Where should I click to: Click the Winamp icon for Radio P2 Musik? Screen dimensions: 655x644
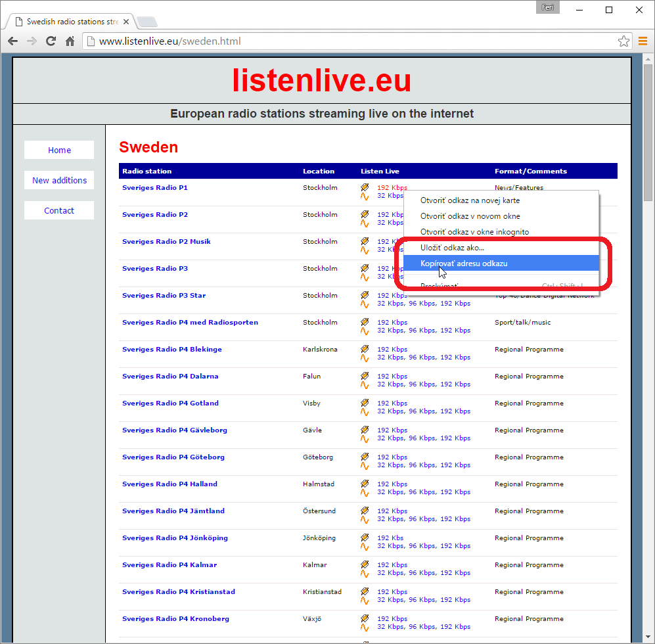[365, 241]
